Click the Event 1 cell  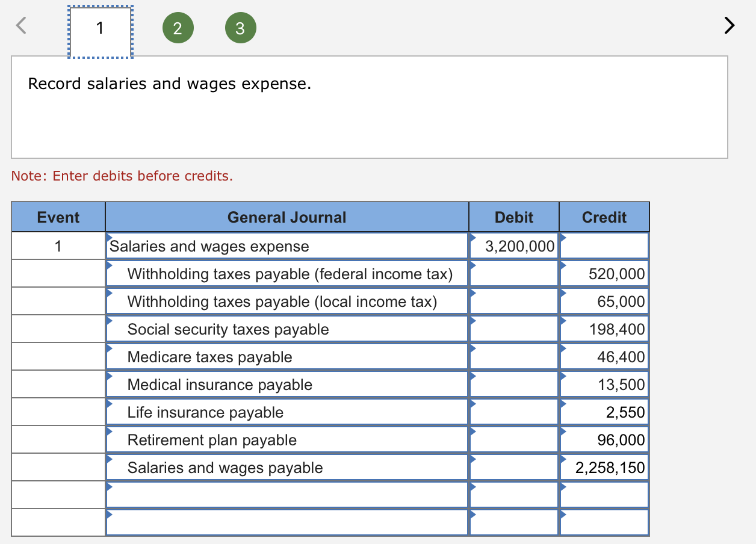click(58, 246)
